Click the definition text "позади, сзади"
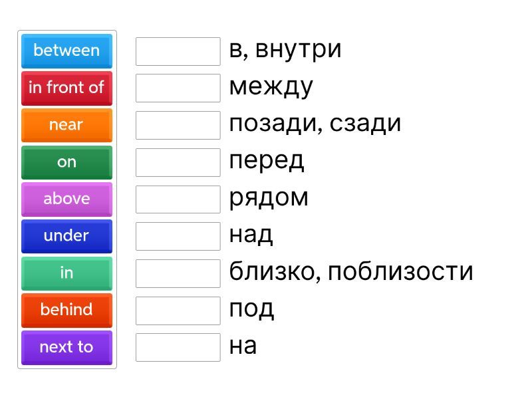 click(315, 124)
